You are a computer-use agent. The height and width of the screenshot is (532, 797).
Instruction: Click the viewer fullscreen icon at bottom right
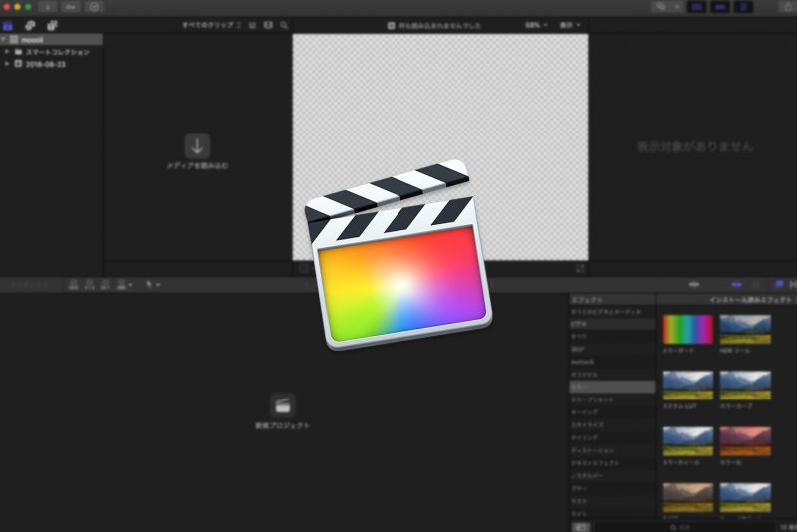[580, 268]
